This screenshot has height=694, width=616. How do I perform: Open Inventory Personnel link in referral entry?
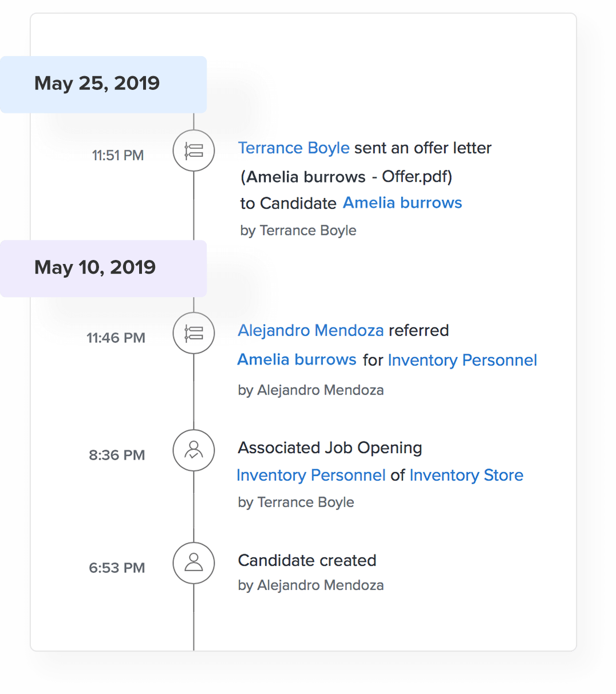(x=462, y=360)
